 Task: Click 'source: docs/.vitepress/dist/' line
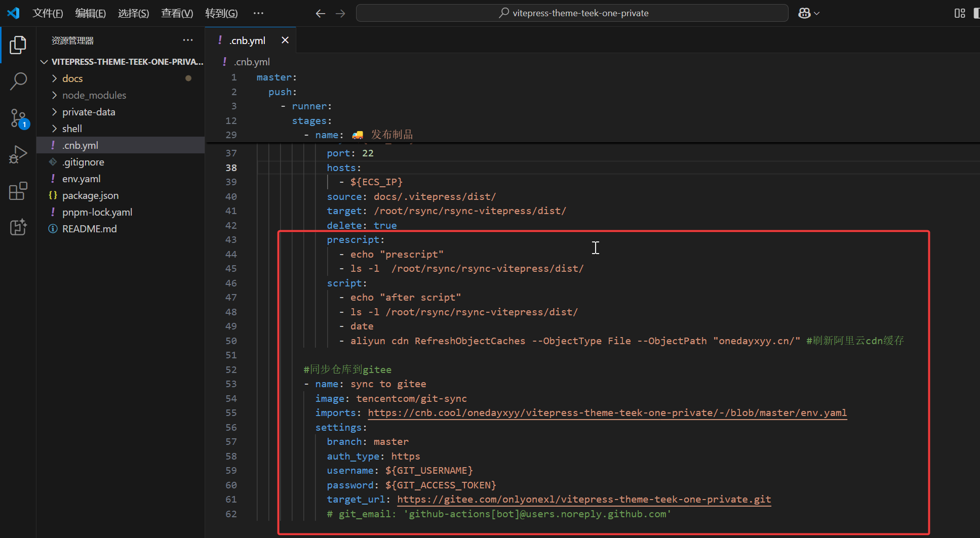click(411, 196)
